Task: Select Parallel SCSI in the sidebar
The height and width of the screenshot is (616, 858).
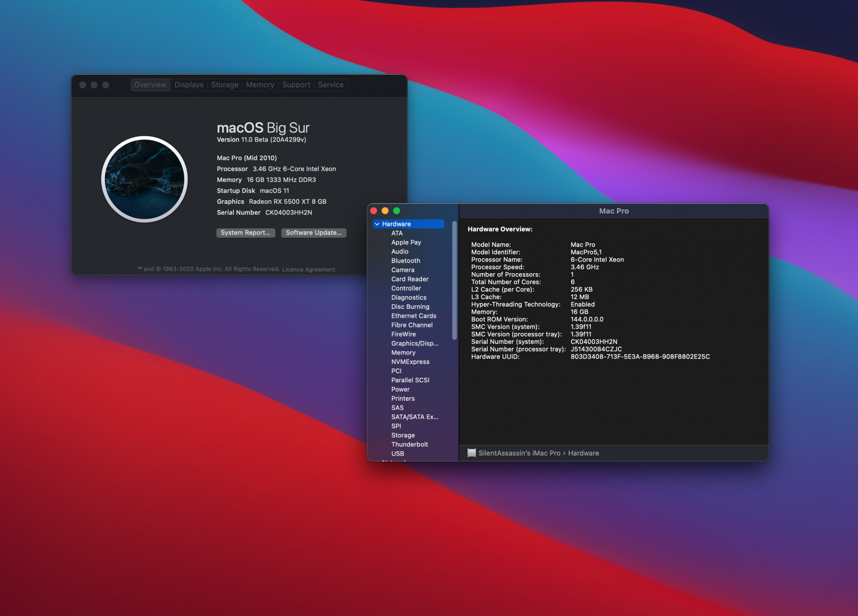Action: click(410, 380)
